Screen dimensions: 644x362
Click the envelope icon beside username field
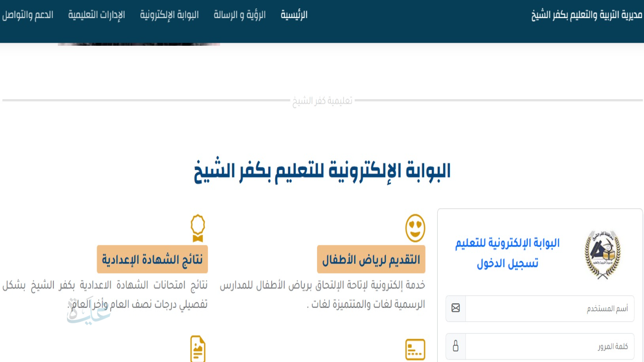456,308
